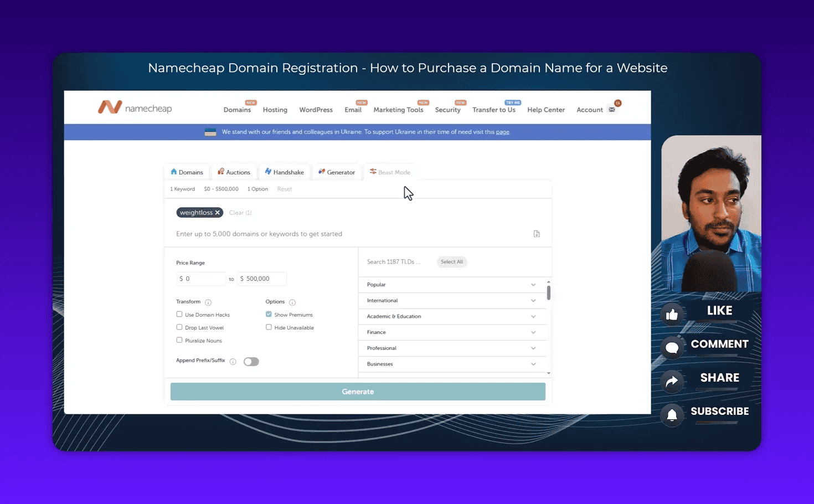Expand the Finance TLD category
This screenshot has height=504, width=814.
pos(533,332)
